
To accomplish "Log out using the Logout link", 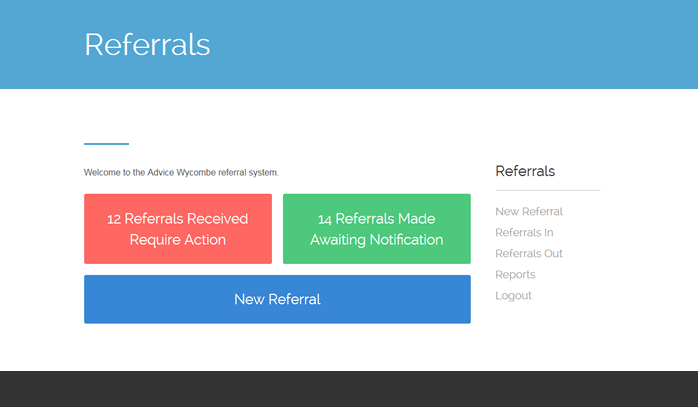I will [513, 296].
